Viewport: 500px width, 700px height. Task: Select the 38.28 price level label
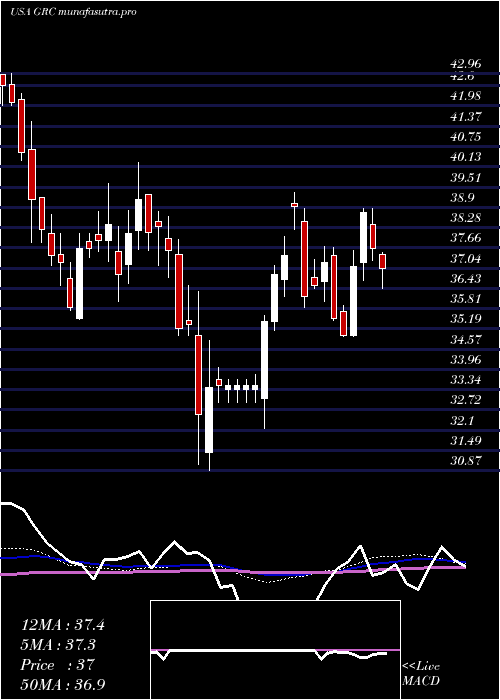tap(466, 218)
